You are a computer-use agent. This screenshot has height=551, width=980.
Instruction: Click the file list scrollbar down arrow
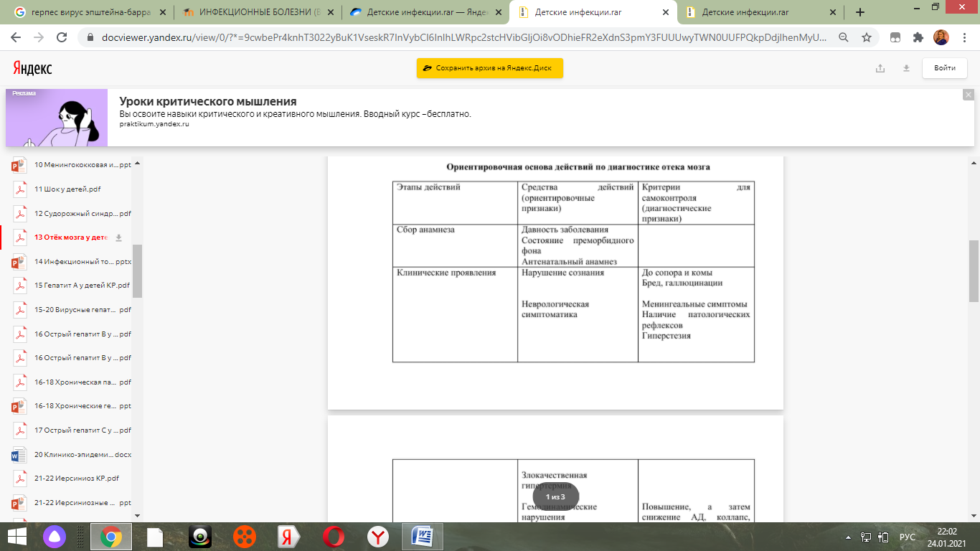137,515
